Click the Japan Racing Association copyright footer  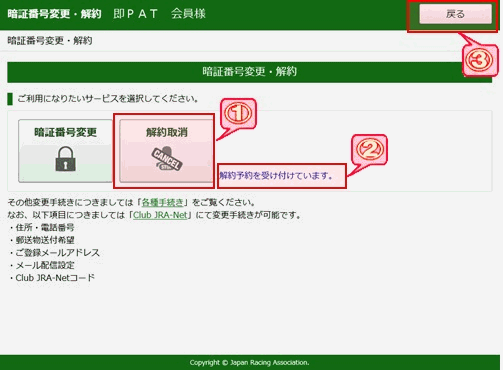(249, 362)
